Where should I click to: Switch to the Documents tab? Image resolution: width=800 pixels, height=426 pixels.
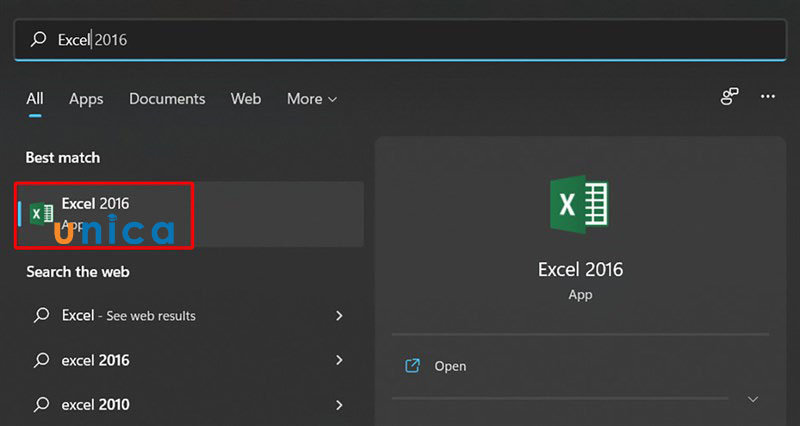point(167,98)
